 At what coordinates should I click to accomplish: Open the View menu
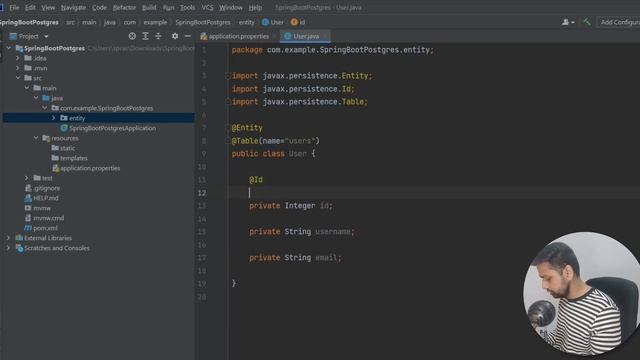click(48, 7)
